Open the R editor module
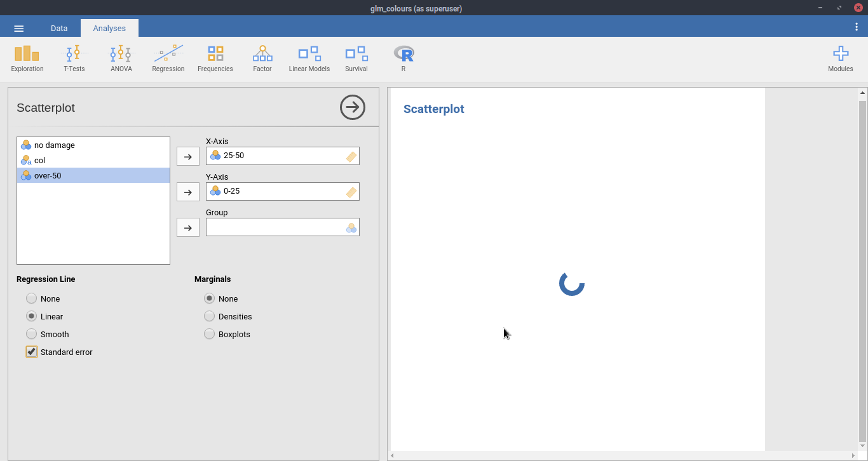This screenshot has height=461, width=868. [403, 58]
